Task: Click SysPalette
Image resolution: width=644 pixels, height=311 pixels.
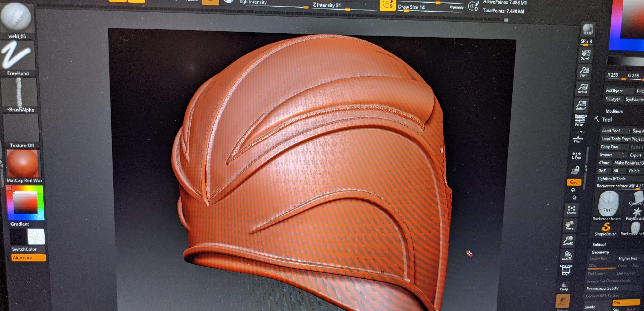Action: 635,99
